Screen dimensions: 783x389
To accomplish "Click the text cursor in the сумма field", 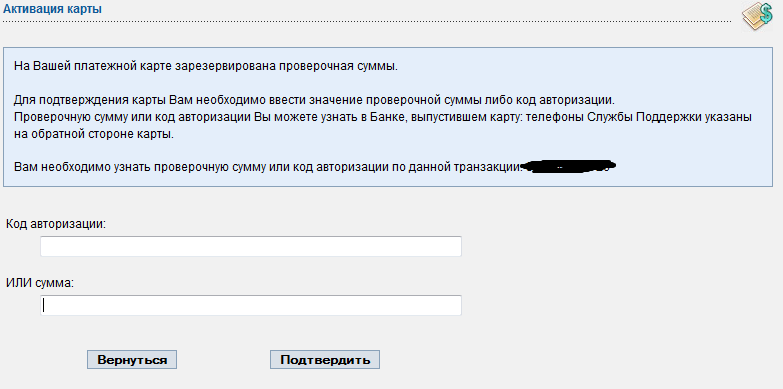I will pyautogui.click(x=43, y=305).
